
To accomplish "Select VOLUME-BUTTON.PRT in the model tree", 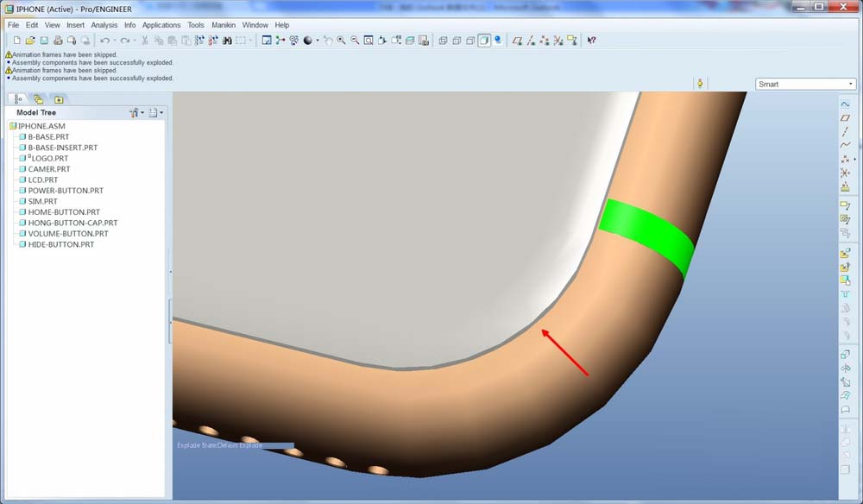I will click(64, 233).
